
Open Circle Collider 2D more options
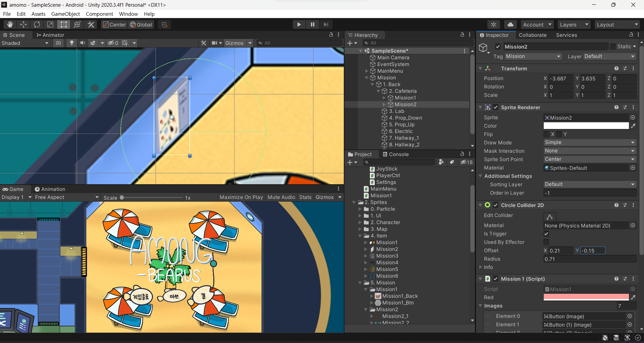click(x=633, y=205)
